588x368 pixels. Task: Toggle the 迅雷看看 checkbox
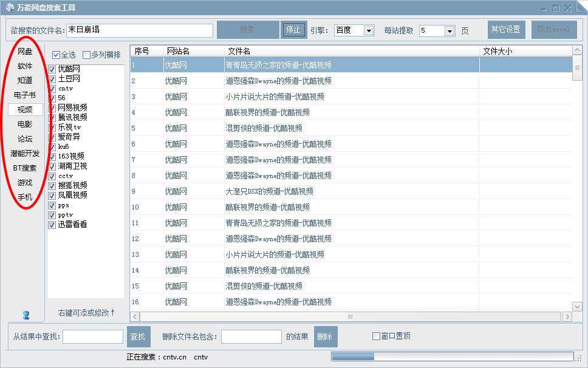pyautogui.click(x=52, y=225)
